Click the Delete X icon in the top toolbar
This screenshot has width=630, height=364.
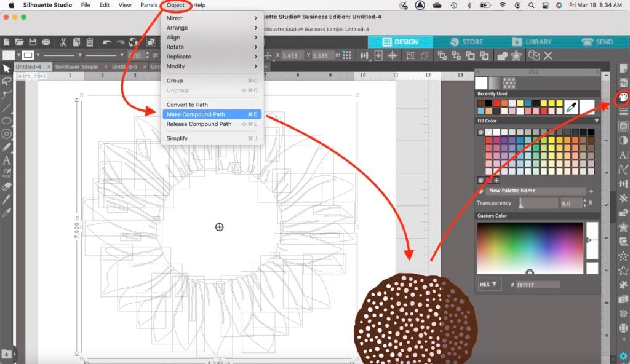click(x=548, y=55)
